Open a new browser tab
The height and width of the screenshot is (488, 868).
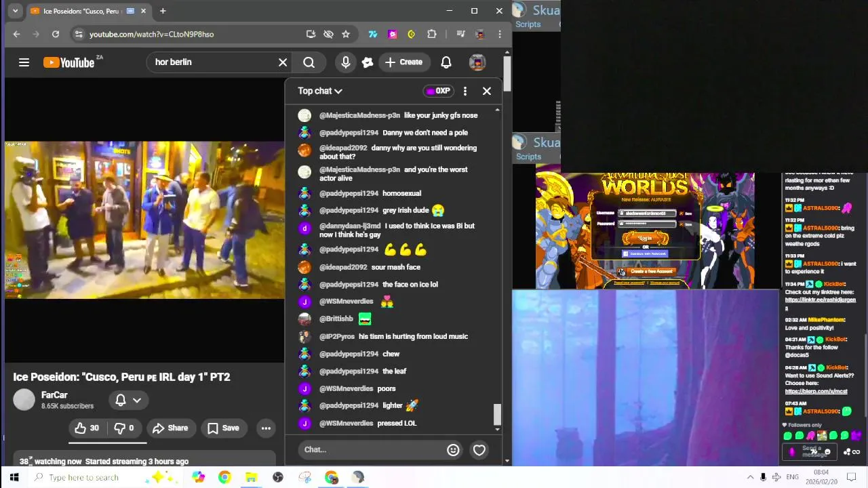click(x=163, y=11)
